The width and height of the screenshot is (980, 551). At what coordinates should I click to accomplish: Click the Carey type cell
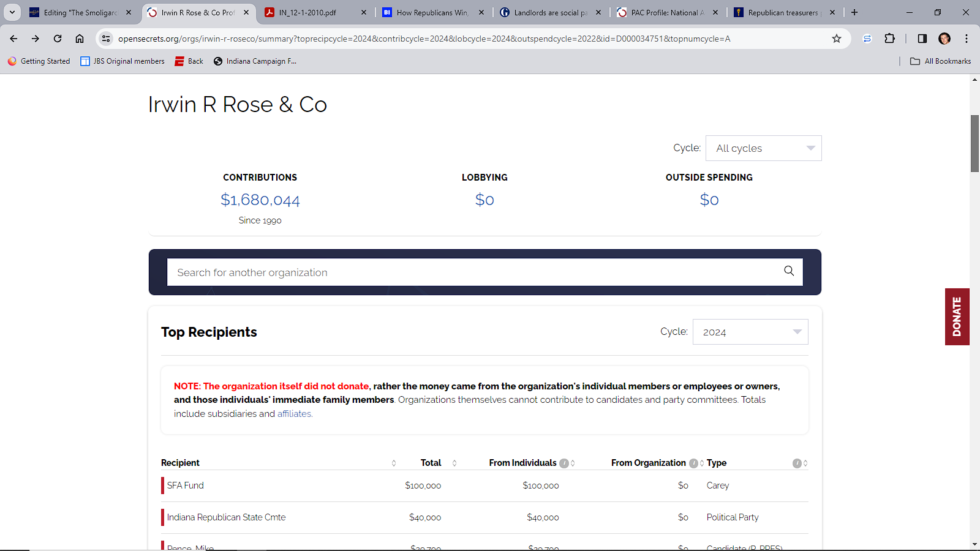tap(718, 485)
